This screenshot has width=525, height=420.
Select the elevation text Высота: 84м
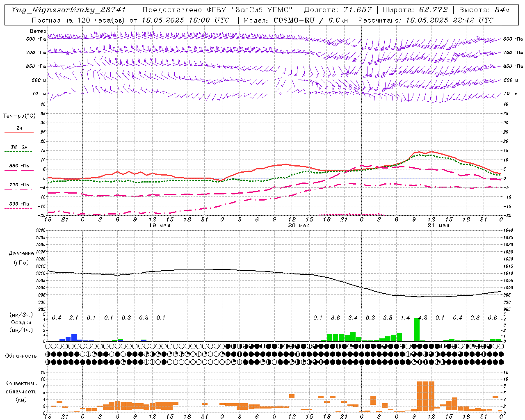(x=484, y=10)
